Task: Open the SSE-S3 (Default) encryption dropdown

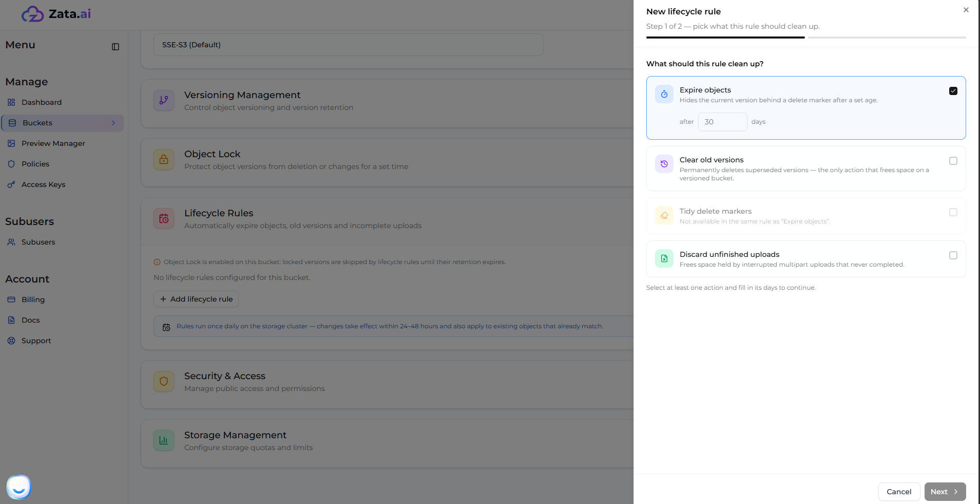Action: tap(348, 45)
